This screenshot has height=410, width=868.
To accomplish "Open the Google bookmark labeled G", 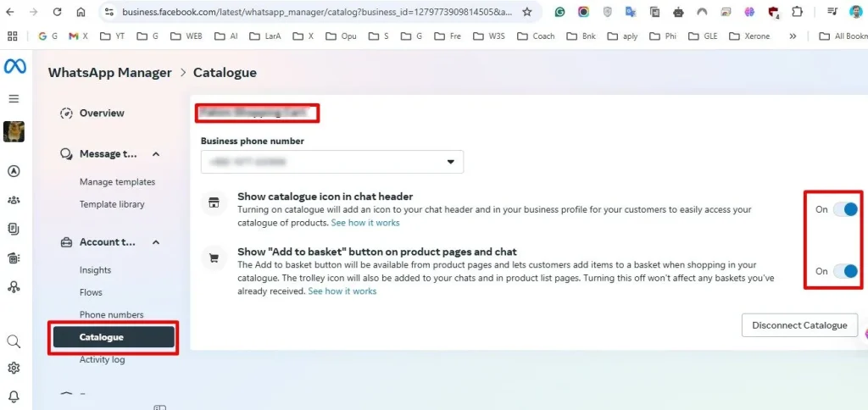I will (x=47, y=36).
